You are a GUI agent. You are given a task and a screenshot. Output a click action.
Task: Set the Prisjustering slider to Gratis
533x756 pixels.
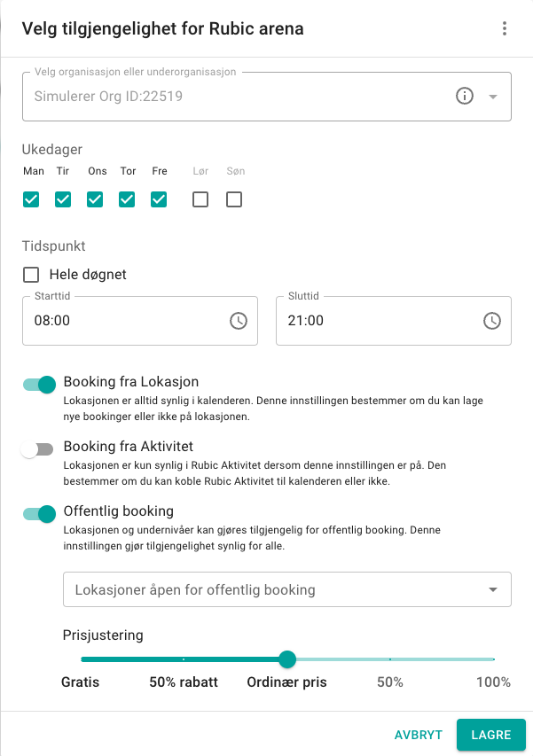coord(82,659)
